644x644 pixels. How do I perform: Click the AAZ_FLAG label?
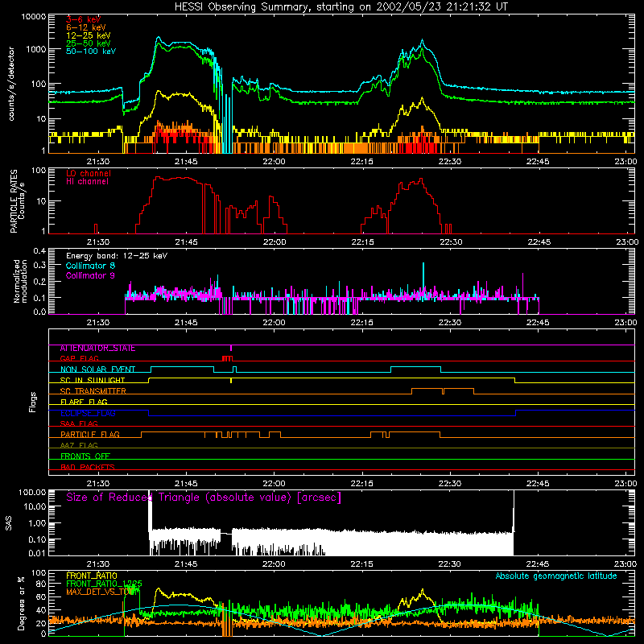[79, 446]
